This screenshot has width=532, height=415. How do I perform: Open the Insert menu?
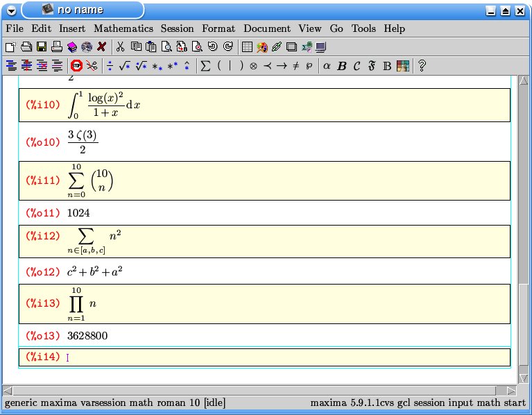(x=72, y=28)
